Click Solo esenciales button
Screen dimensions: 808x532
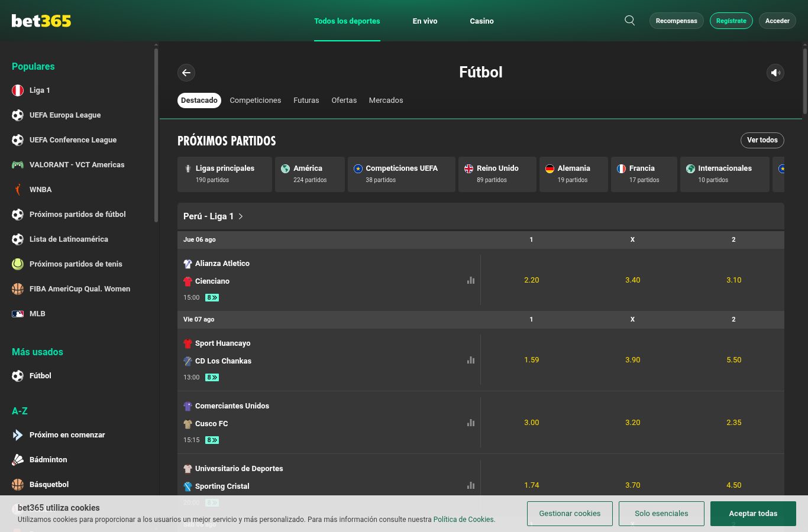click(662, 514)
